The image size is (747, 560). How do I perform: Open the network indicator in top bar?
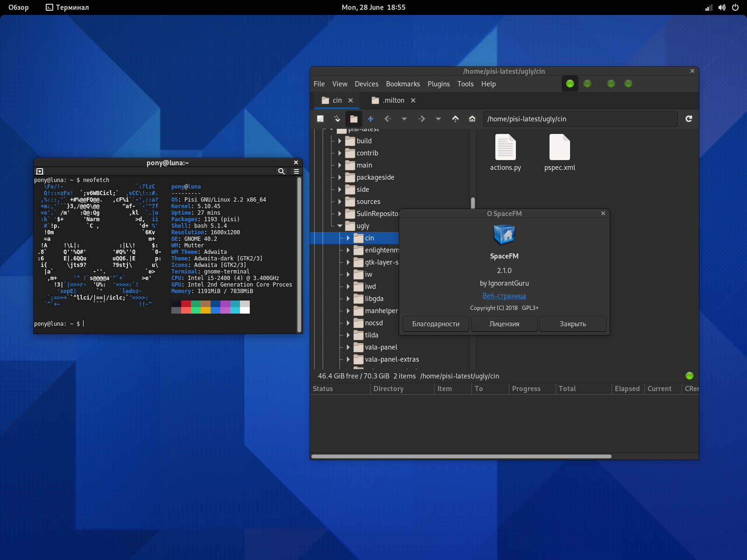click(709, 7)
